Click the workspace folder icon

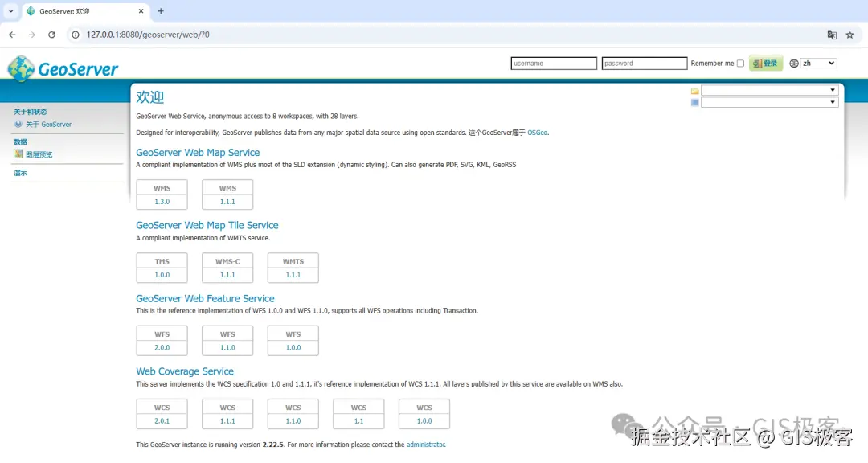694,91
